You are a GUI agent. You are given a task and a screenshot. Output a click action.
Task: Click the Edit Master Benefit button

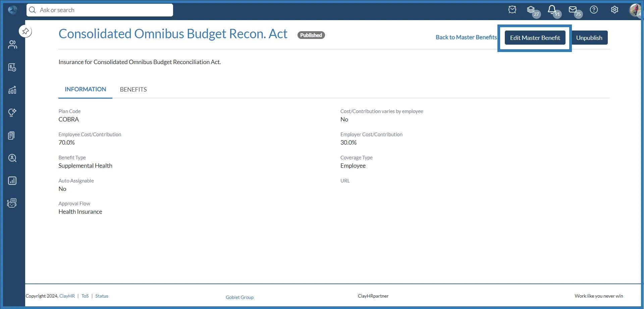[x=535, y=38]
